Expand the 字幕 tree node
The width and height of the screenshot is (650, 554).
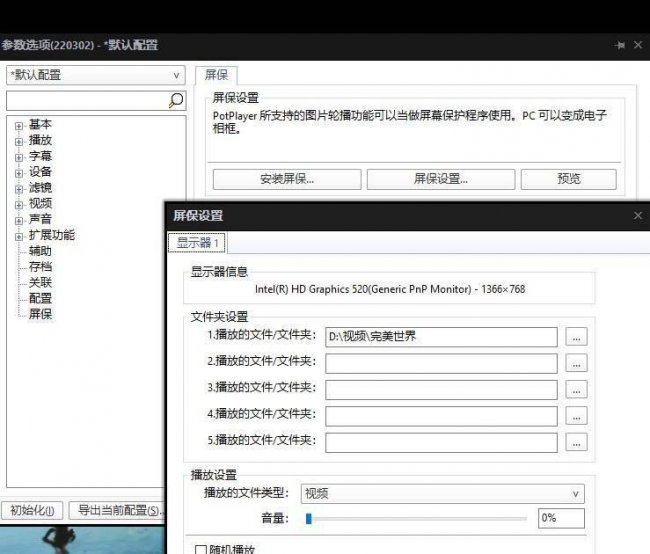coord(19,157)
